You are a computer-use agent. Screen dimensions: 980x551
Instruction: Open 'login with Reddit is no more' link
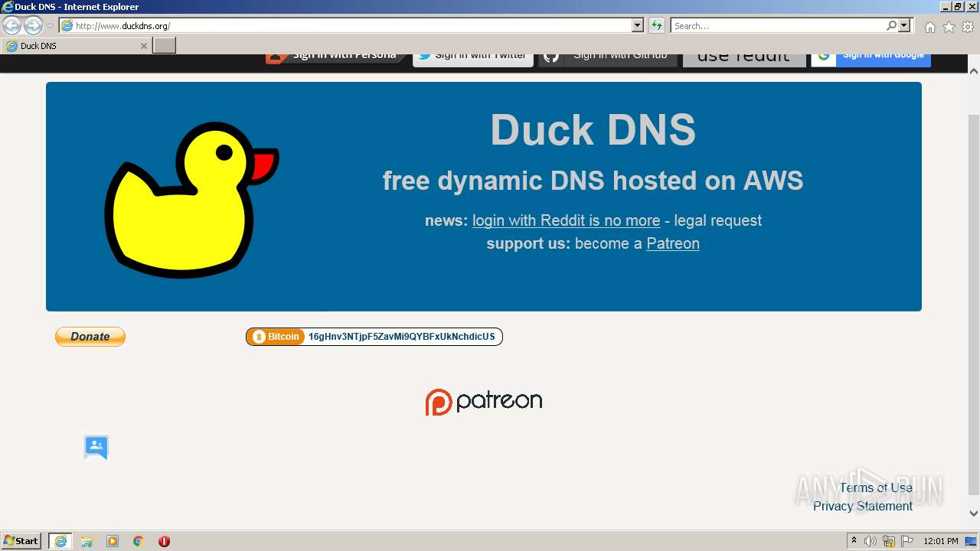click(x=566, y=220)
